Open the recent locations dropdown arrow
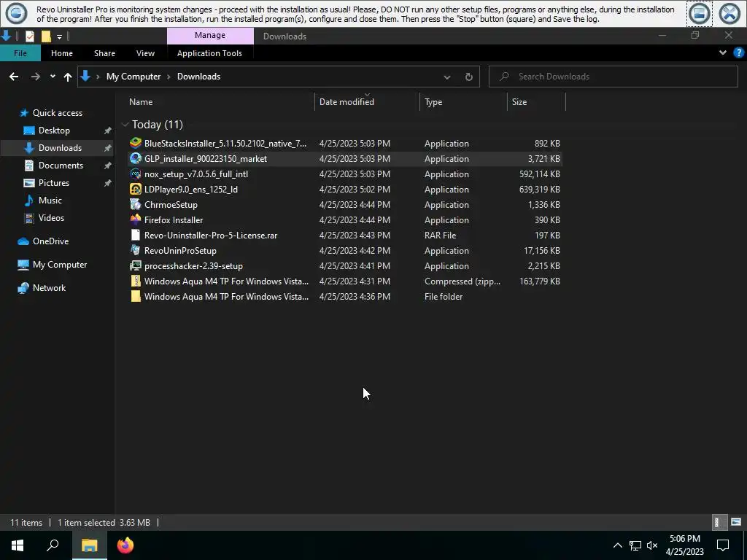747x560 pixels. 53,77
